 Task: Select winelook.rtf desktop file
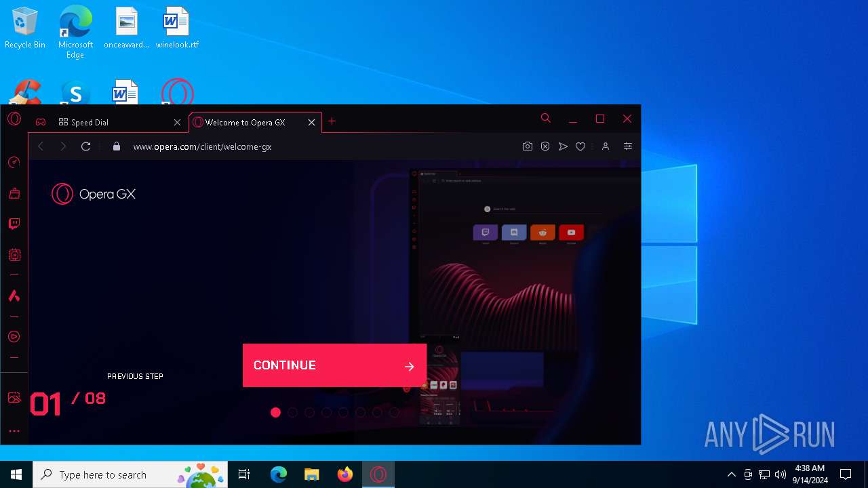(x=177, y=28)
